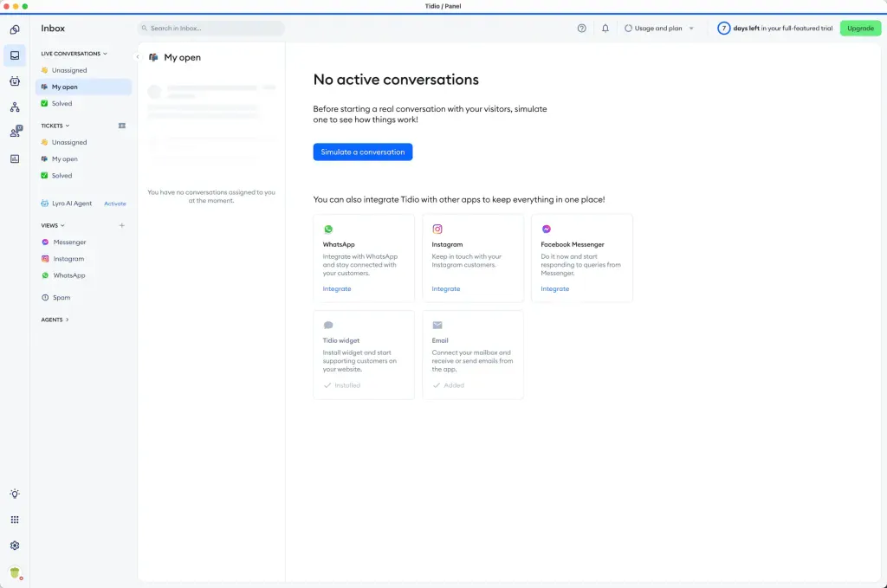Image resolution: width=887 pixels, height=588 pixels.
Task: Open the Settings gear icon
Action: [15, 546]
